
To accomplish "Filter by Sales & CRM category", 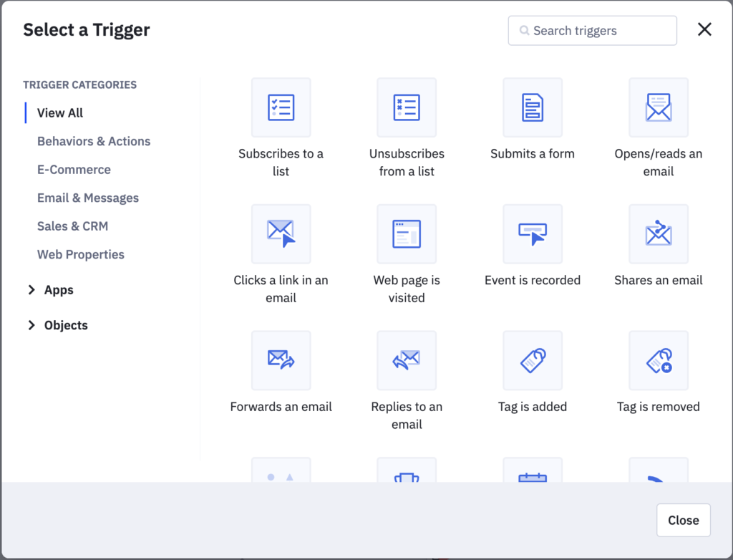I will [x=72, y=226].
